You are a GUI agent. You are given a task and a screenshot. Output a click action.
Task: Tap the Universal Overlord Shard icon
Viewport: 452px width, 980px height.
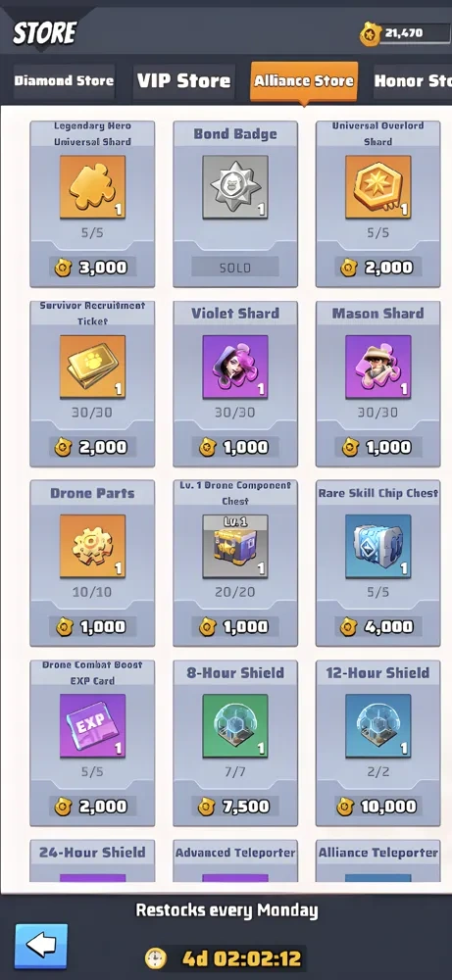(378, 187)
